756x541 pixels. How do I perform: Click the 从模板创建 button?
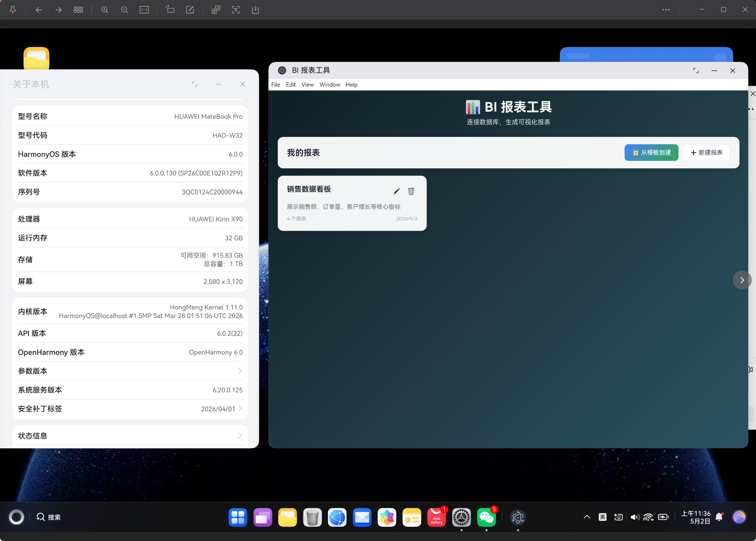651,153
